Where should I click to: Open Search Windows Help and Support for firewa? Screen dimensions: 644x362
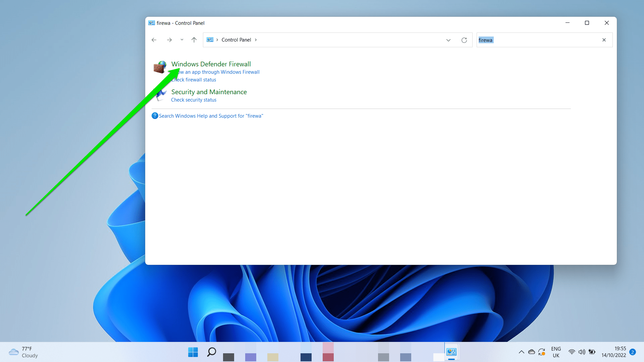tap(211, 116)
